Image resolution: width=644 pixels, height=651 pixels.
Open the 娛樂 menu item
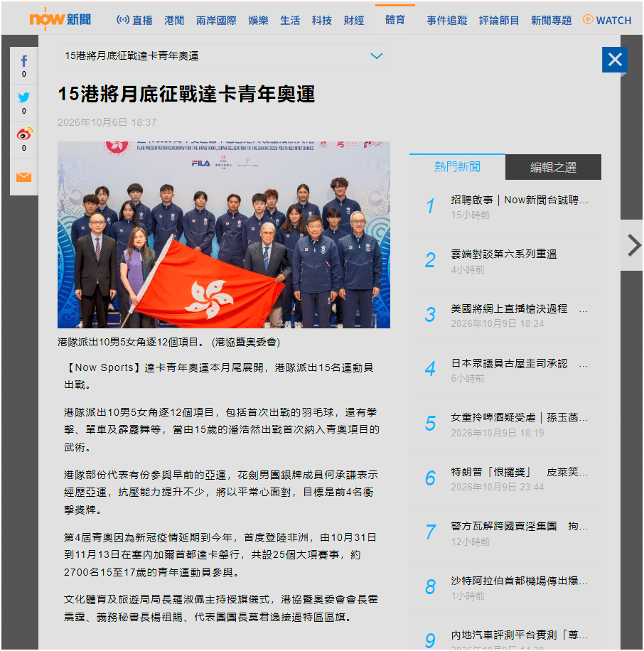click(258, 21)
